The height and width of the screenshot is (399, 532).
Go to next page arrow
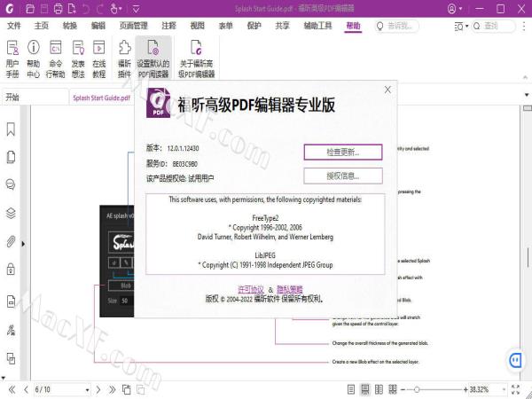tap(98, 389)
